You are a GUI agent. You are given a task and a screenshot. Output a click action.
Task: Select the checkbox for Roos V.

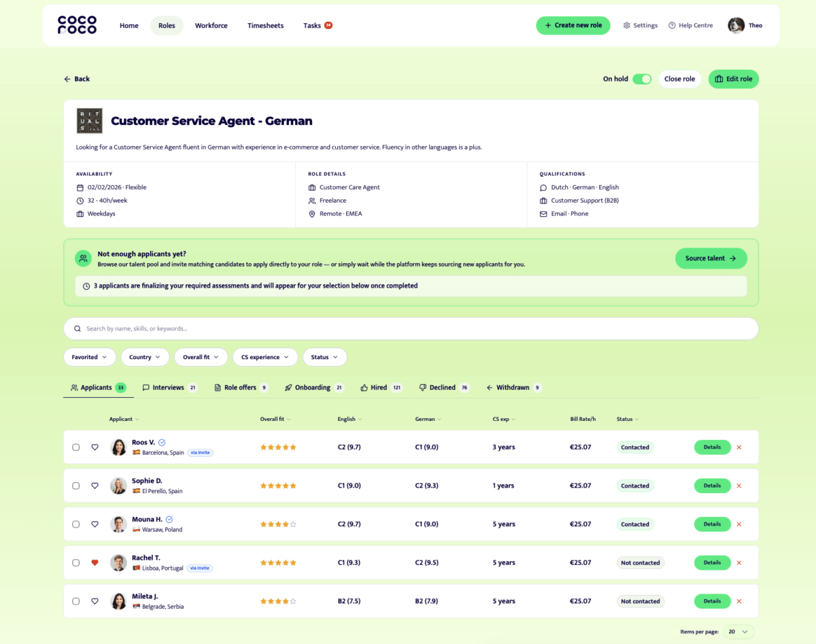pyautogui.click(x=75, y=447)
